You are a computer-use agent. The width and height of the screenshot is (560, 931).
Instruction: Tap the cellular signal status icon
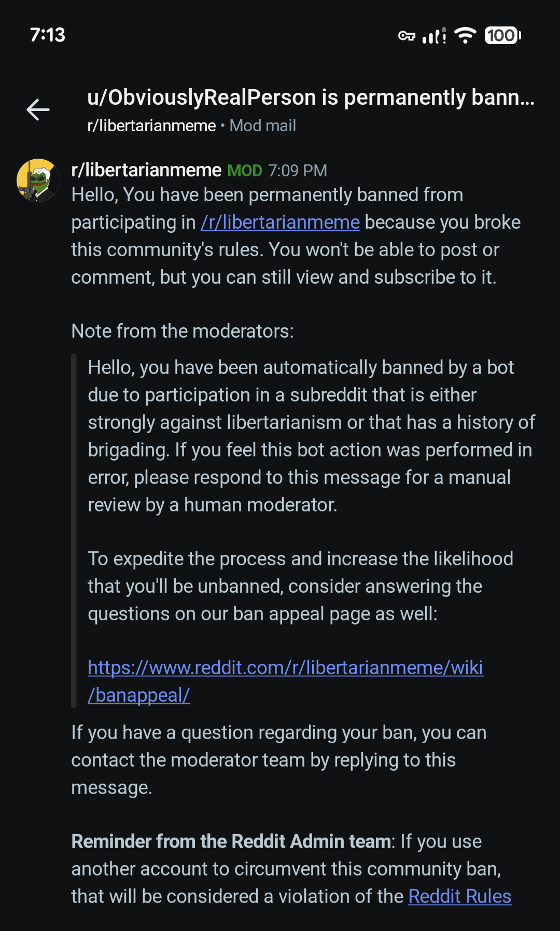pyautogui.click(x=434, y=36)
